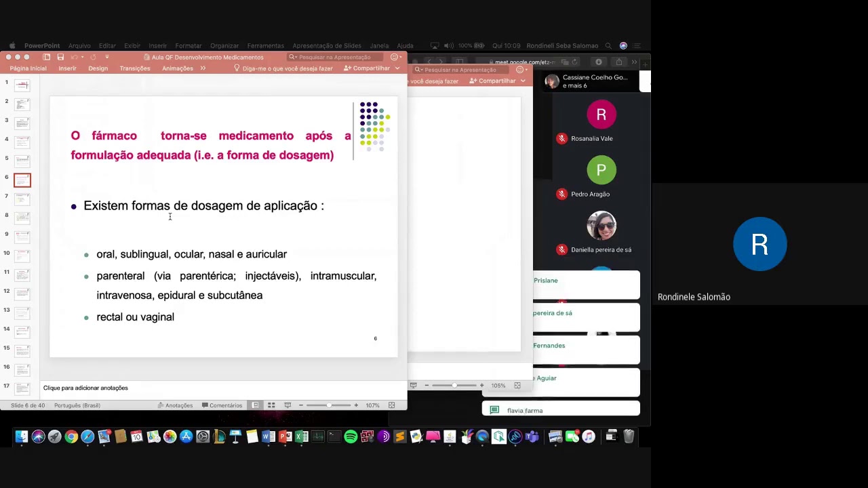This screenshot has width=868, height=488.
Task: Switch to the Design ribbon tab
Action: click(98, 68)
